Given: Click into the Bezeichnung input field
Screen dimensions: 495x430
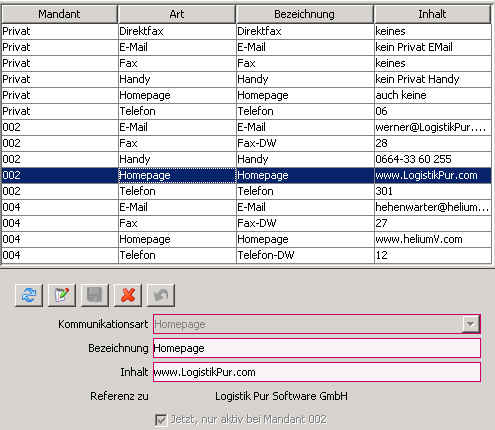Looking at the screenshot, I should 317,348.
